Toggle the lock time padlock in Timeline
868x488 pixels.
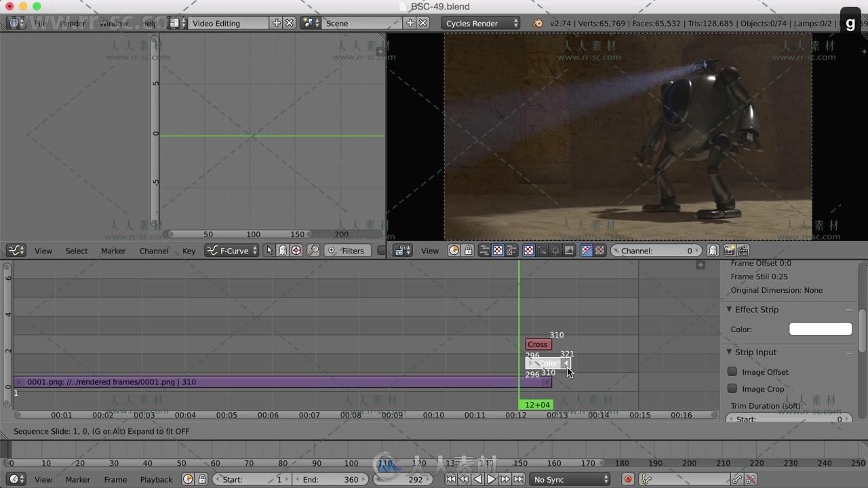click(x=202, y=479)
